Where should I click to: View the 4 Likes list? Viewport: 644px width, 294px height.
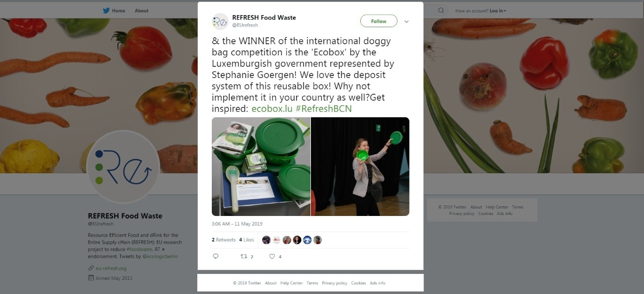[x=247, y=240]
